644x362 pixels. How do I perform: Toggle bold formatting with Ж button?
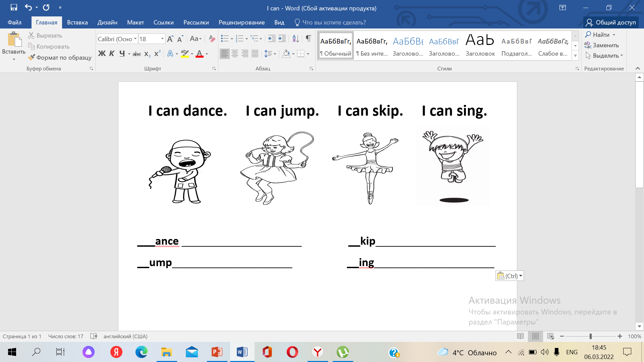click(x=102, y=54)
